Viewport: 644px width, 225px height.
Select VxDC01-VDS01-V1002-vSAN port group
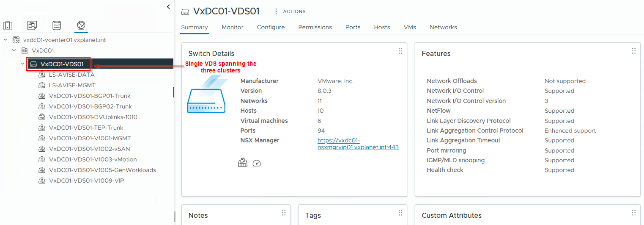(x=90, y=149)
